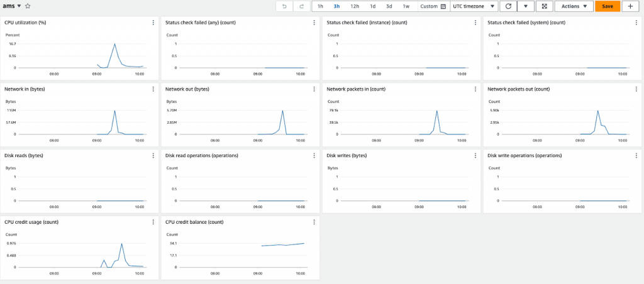Open Network out widget options dots
Screen dimensions: 644x284
click(314, 89)
